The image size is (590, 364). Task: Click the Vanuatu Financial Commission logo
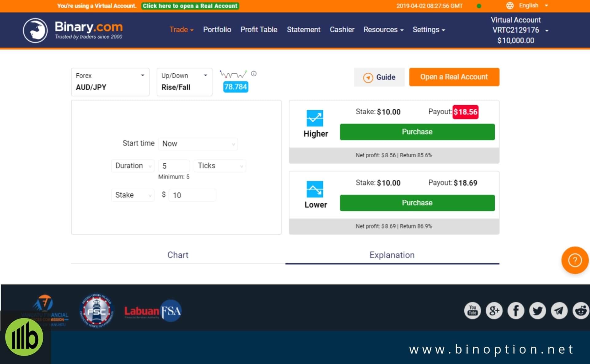45,311
